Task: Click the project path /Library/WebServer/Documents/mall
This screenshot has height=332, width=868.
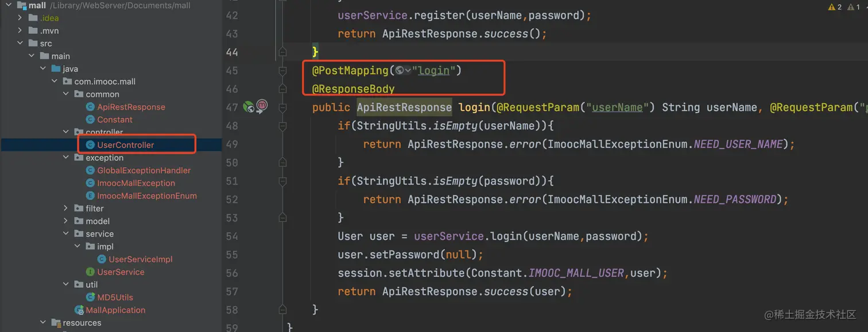Action: (x=120, y=5)
